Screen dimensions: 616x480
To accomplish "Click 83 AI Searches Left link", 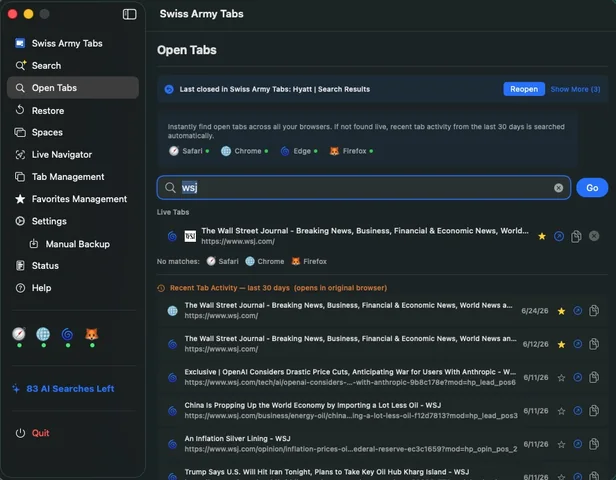I will point(63,389).
